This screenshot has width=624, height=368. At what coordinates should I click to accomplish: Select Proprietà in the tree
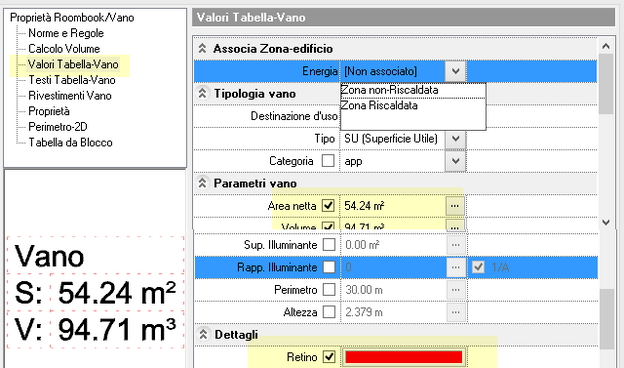click(49, 111)
